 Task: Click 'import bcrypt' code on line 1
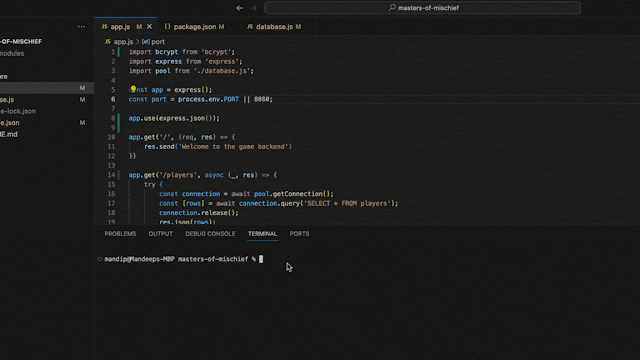[x=153, y=52]
